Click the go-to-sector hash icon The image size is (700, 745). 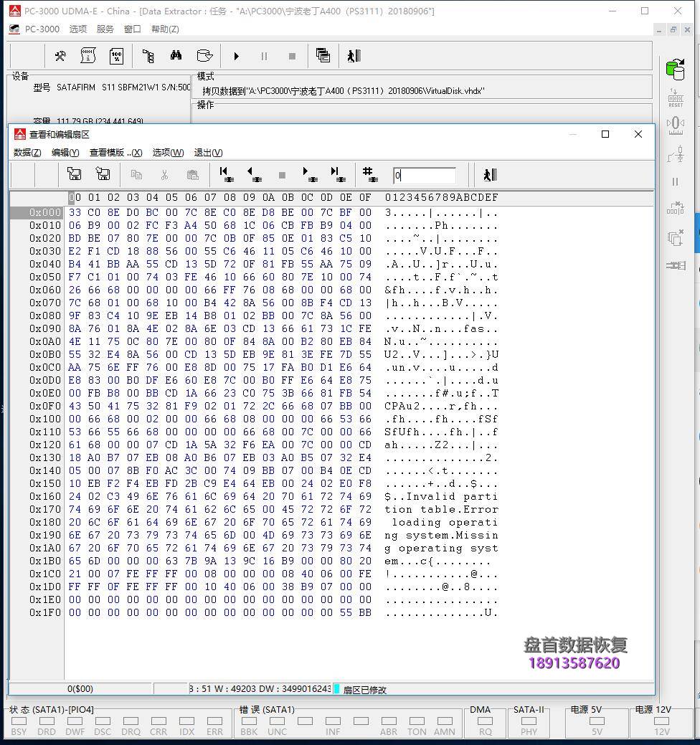point(370,174)
